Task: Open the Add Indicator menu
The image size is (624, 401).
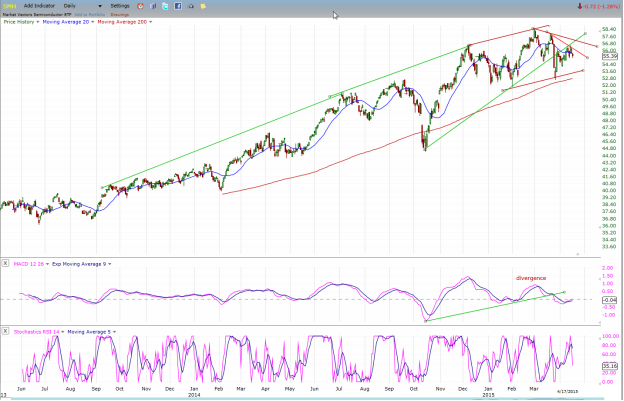Action: (x=41, y=6)
